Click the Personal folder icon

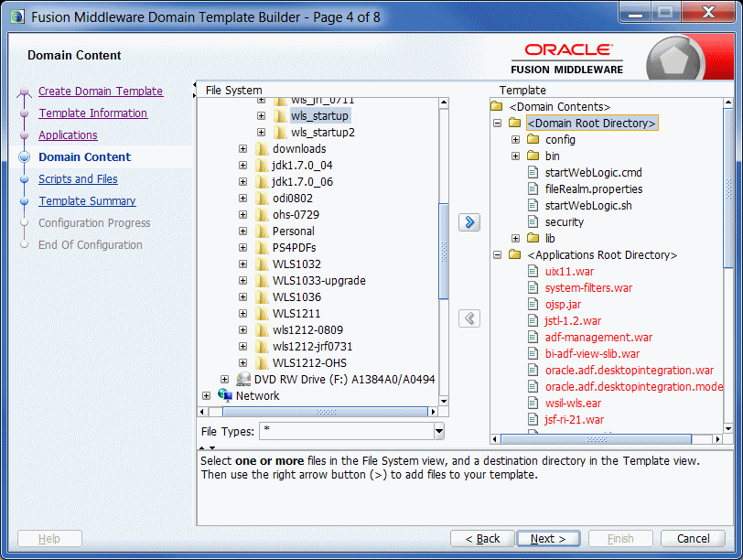click(262, 232)
